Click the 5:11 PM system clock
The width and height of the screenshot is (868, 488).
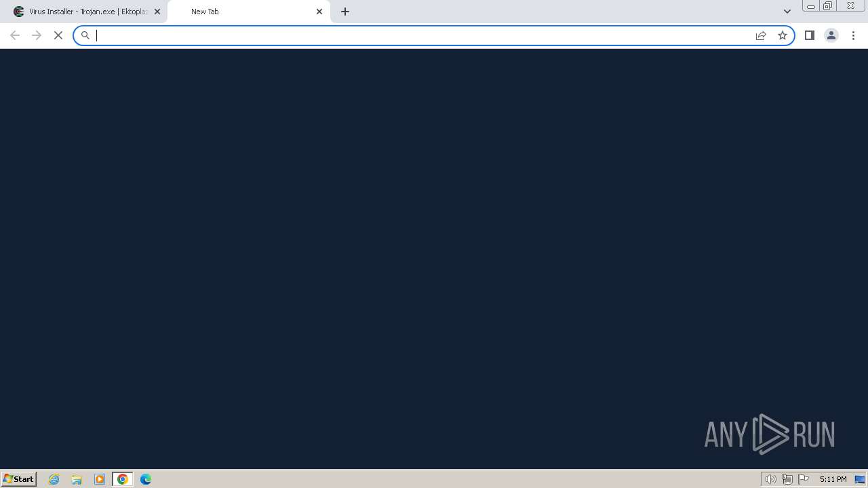(833, 479)
